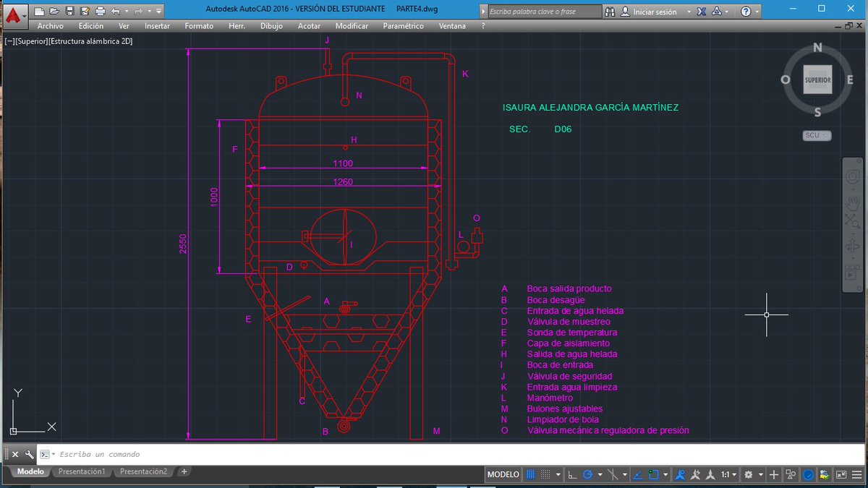The width and height of the screenshot is (868, 488).
Task: Open the 1:1 annotation scale dropdown
Action: tap(729, 474)
